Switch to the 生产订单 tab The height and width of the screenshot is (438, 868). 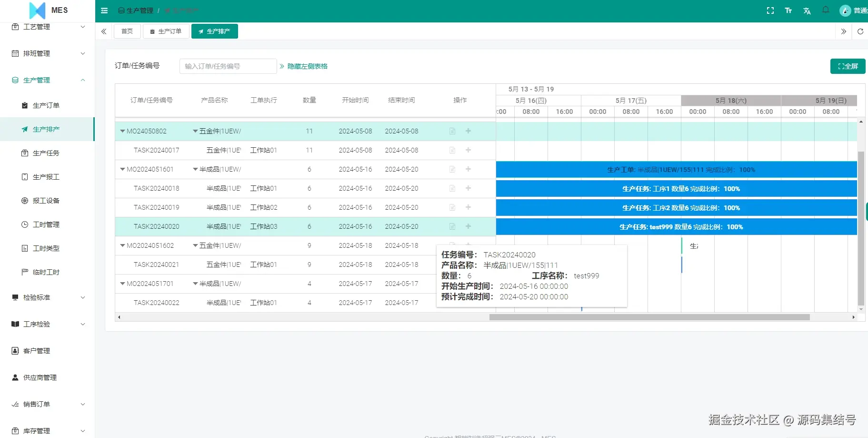tap(166, 31)
